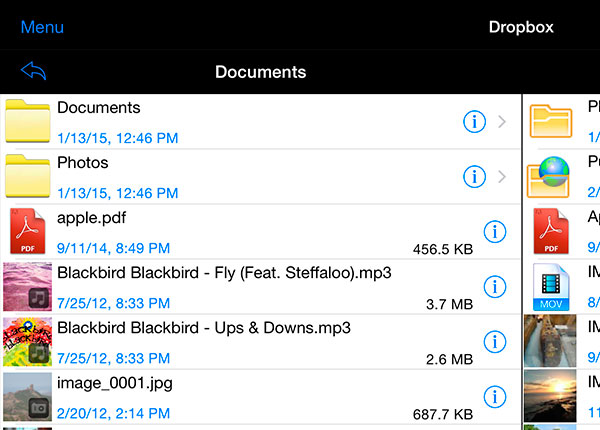The width and height of the screenshot is (600, 430).
Task: Switch to the Dropbox pane title
Action: [520, 27]
